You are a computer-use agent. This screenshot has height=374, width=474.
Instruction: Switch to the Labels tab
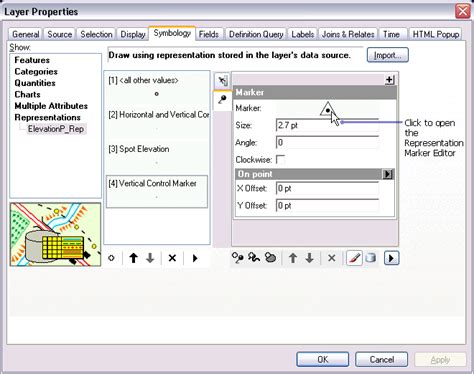(x=303, y=34)
